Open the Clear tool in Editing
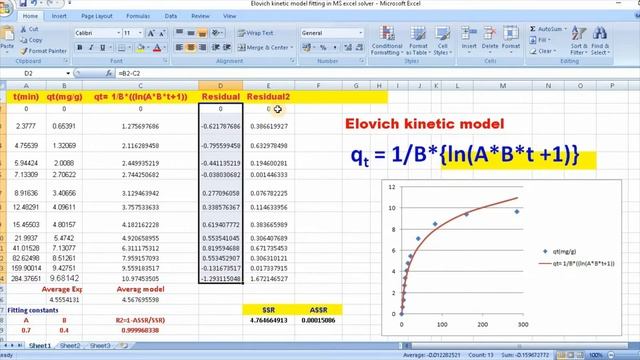 click(542, 51)
